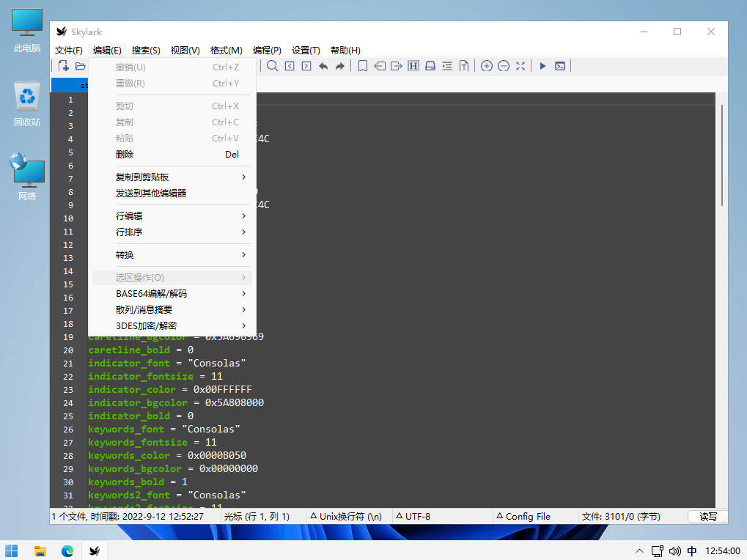The height and width of the screenshot is (560, 747).
Task: Choose 删除 from the edit menu
Action: (x=172, y=154)
